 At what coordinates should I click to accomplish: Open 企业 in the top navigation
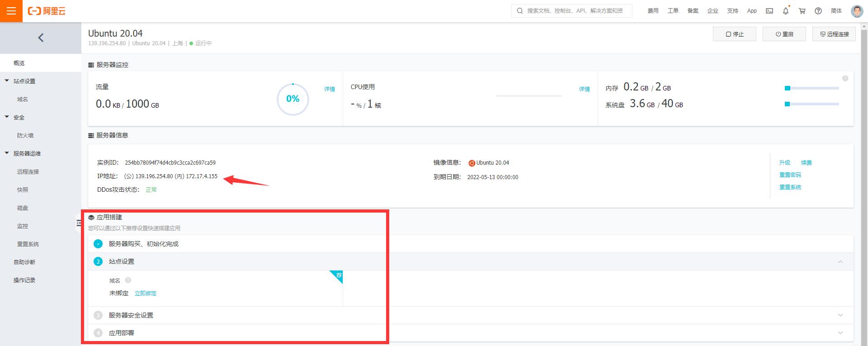pos(713,11)
